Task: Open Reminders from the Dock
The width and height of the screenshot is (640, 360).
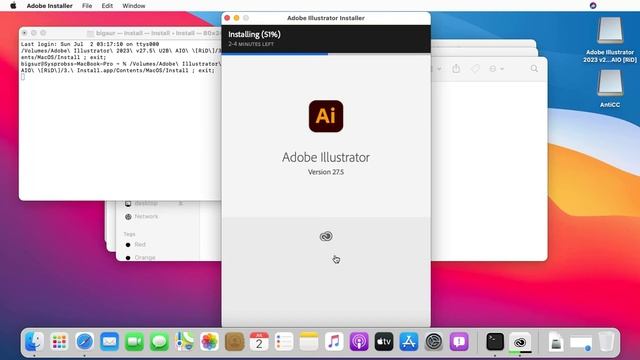Action: point(284,342)
